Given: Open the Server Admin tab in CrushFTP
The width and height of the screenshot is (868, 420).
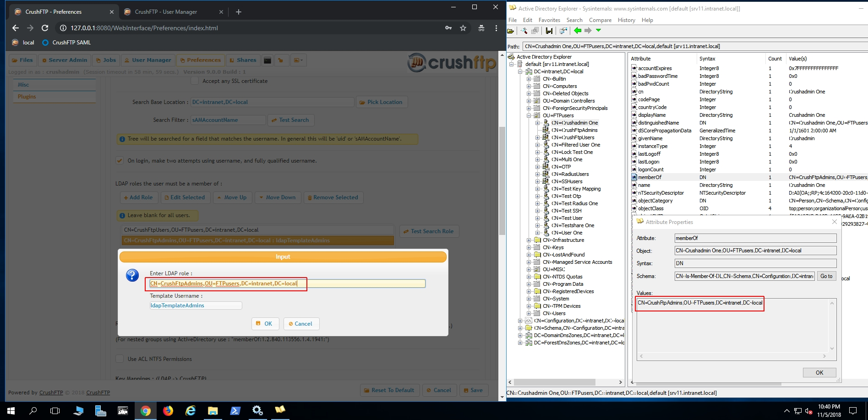Looking at the screenshot, I should [64, 60].
